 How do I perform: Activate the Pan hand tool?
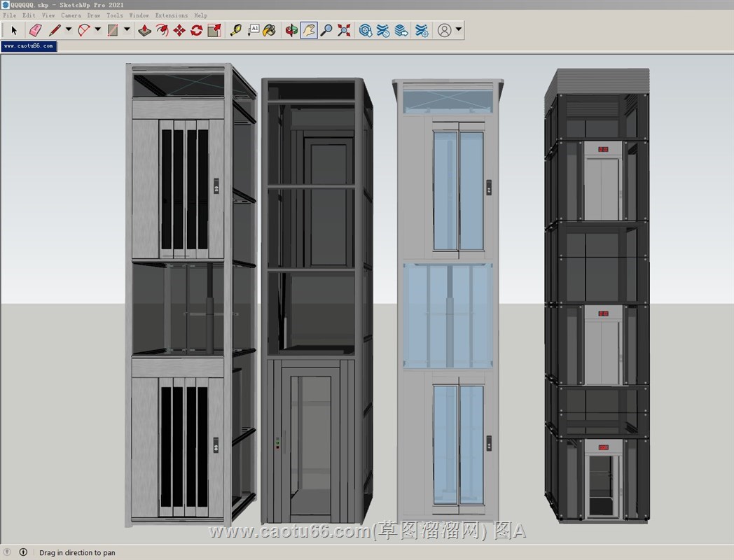309,30
